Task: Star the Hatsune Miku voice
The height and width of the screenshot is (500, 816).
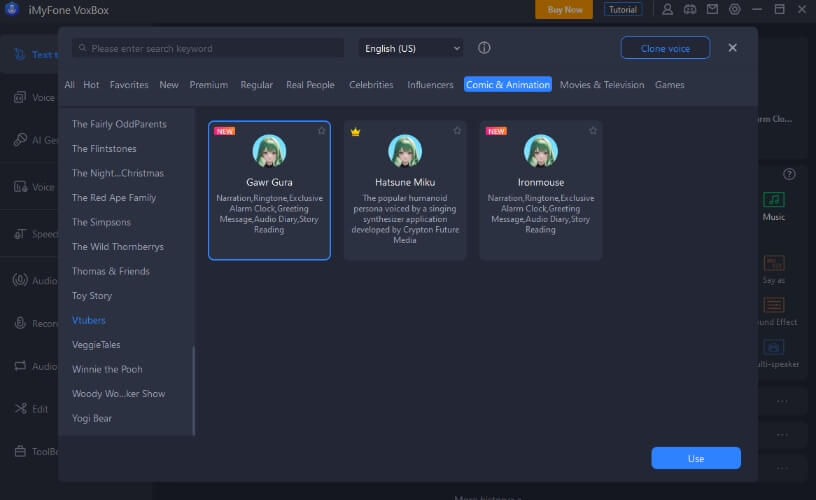Action: (x=457, y=131)
